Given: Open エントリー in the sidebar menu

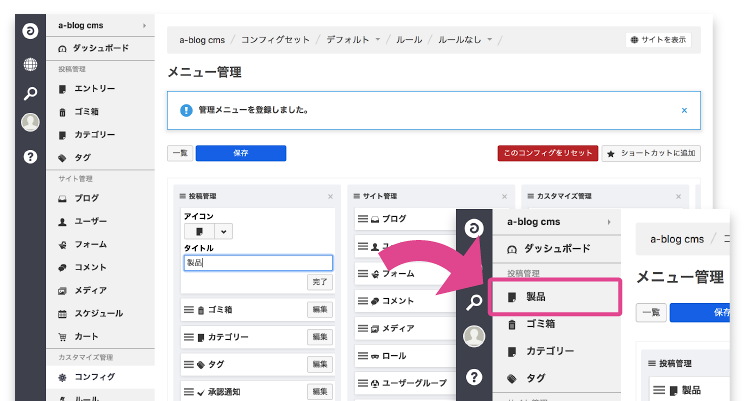Looking at the screenshot, I should click(x=100, y=89).
